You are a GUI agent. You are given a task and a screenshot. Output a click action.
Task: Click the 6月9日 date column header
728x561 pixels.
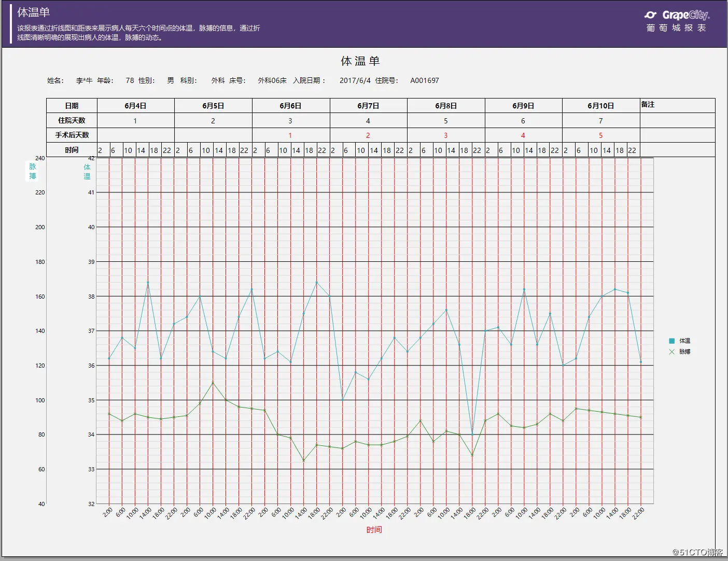point(523,106)
